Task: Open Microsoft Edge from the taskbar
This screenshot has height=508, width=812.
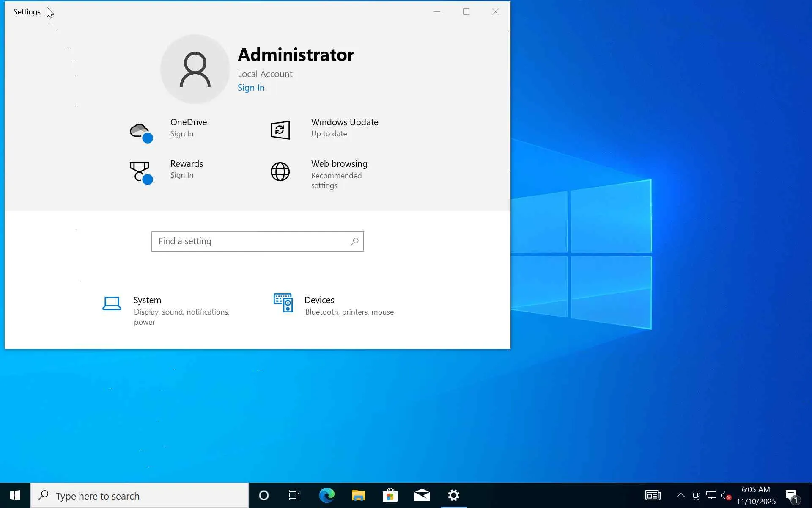Action: coord(326,495)
